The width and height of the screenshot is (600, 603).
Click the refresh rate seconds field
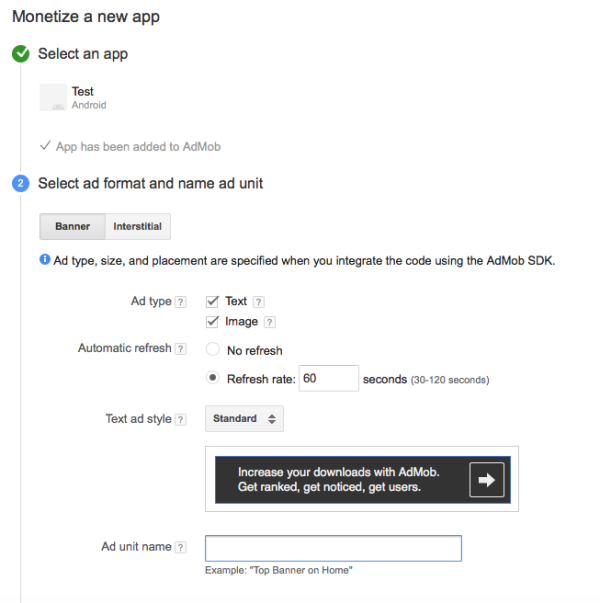(329, 378)
